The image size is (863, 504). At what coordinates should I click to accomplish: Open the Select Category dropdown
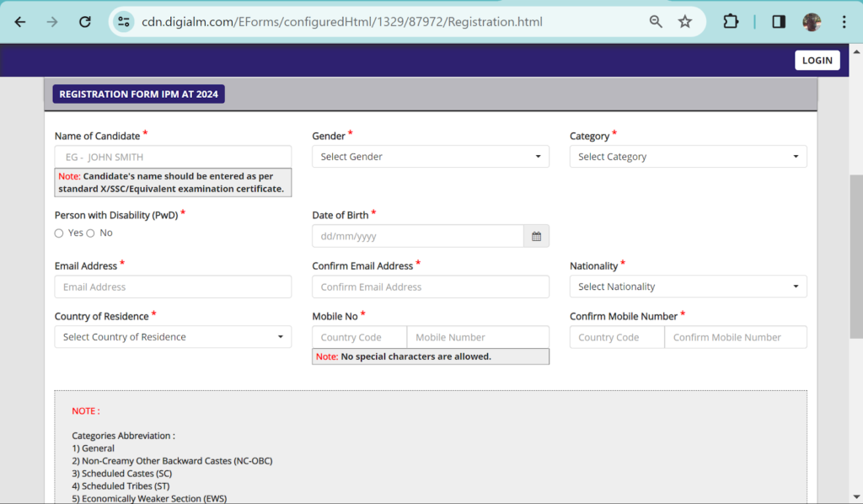pyautogui.click(x=688, y=157)
